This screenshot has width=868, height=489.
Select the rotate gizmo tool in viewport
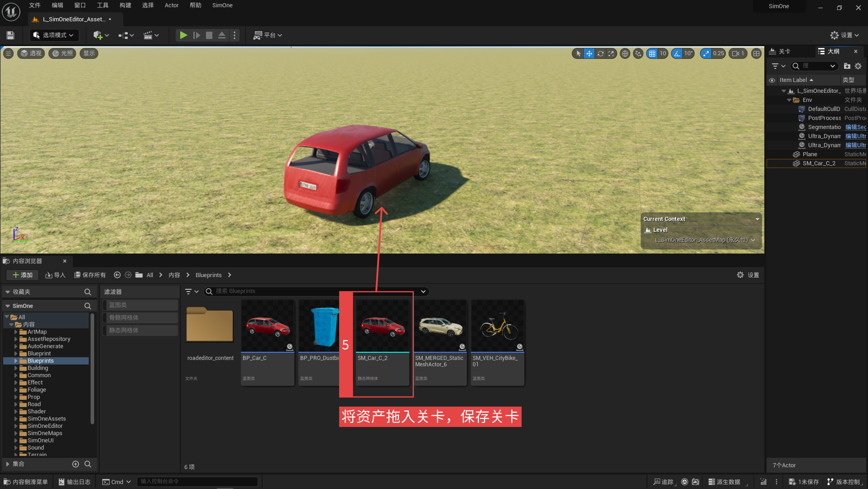tap(600, 53)
